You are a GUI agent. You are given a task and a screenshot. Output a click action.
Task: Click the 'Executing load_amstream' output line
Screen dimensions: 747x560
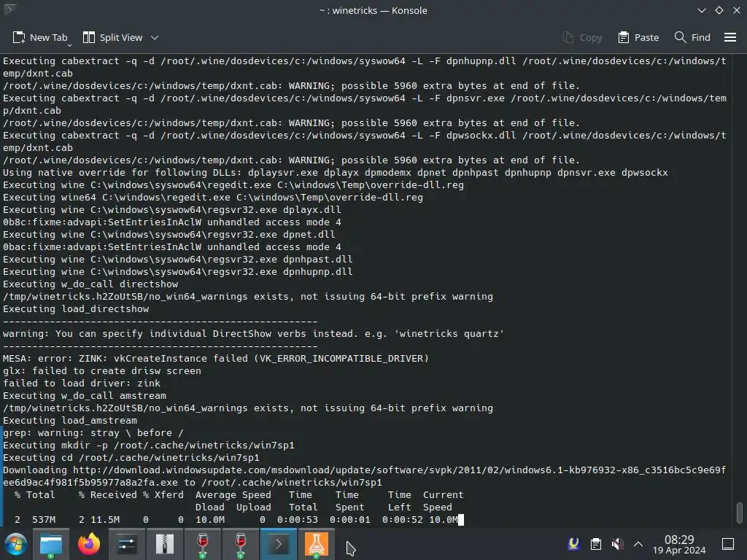pyautogui.click(x=70, y=421)
